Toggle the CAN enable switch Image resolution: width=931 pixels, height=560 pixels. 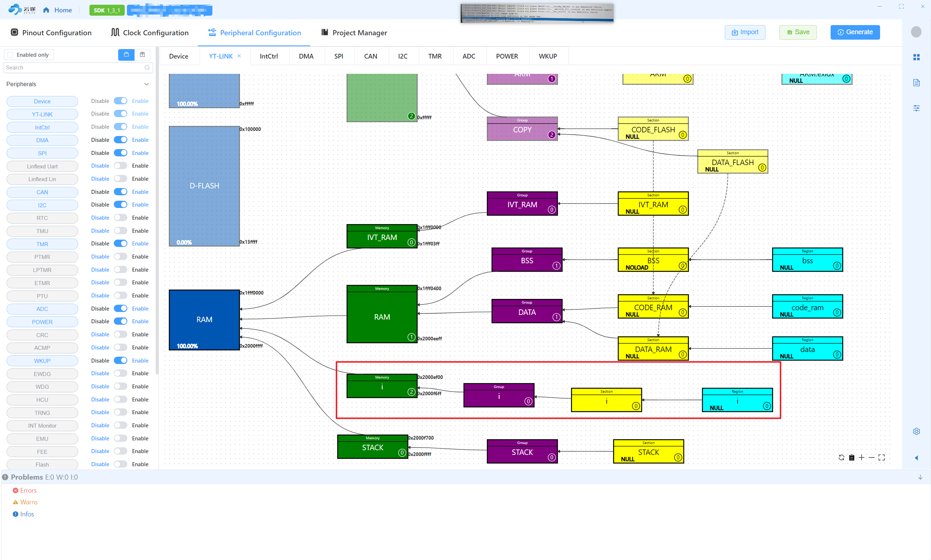coord(120,192)
